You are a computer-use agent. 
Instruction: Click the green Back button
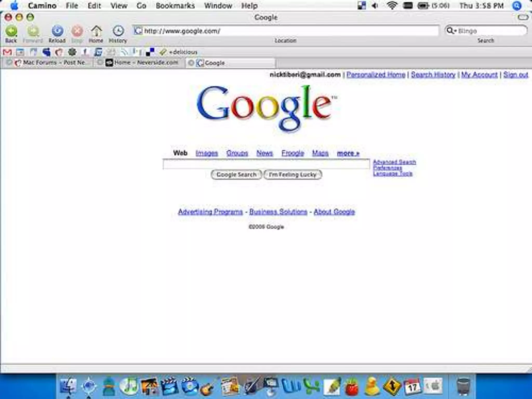(11, 31)
